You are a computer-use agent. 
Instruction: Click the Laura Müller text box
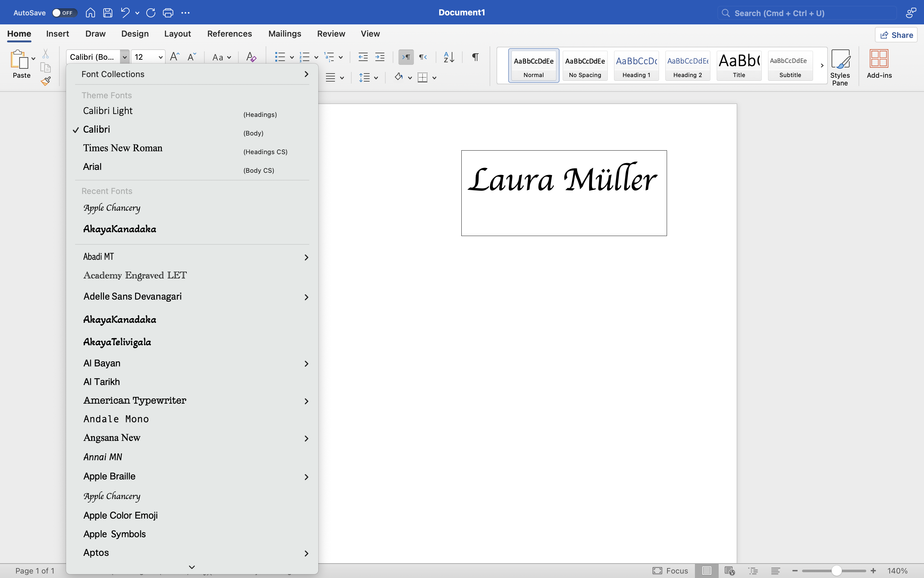coord(564,193)
